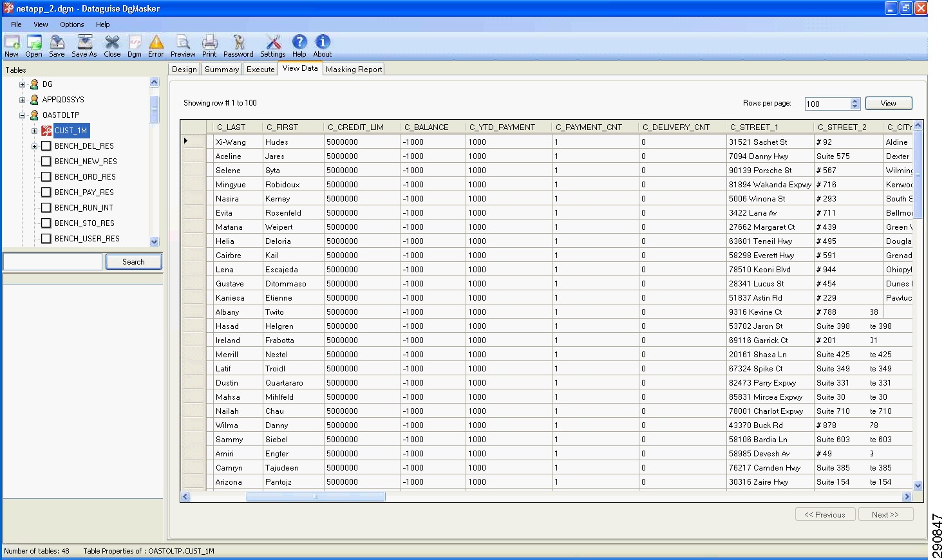Select the APPQOSSYS schema user icon

(34, 100)
